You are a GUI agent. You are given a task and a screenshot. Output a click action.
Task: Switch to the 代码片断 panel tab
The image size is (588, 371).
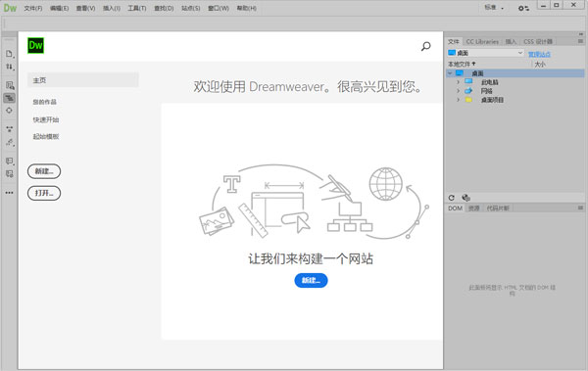pos(498,208)
